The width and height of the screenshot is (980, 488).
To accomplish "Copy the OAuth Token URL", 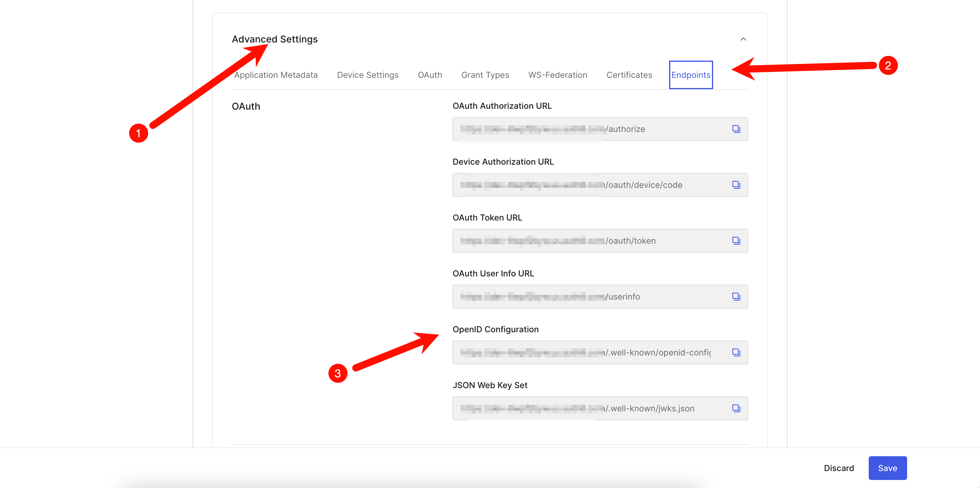I will [736, 240].
